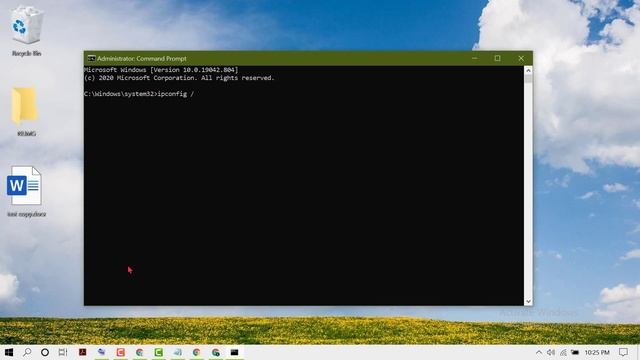The width and height of the screenshot is (640, 360).
Task: Open the network Wi-Fi tray icon
Action: coord(563,352)
